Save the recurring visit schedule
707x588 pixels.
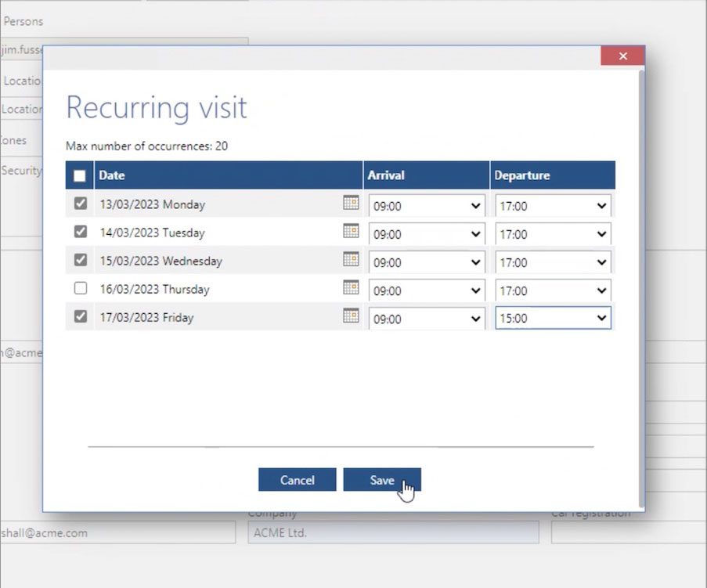[x=382, y=479]
